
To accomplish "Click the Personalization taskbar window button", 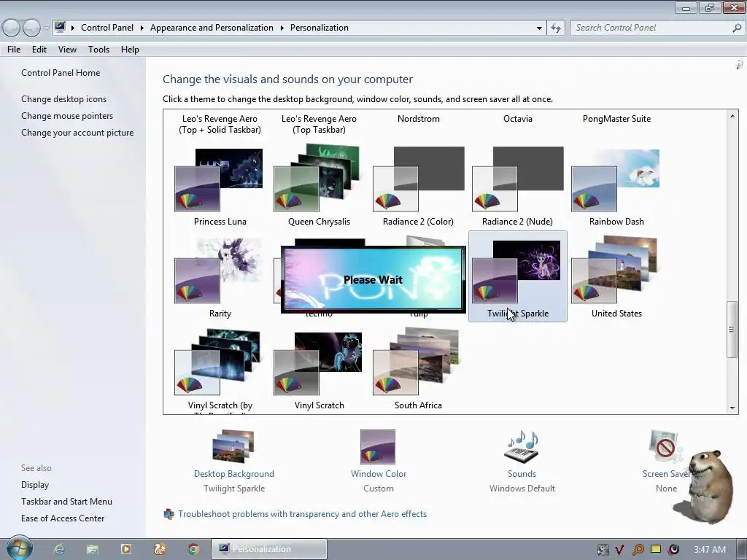I will click(269, 549).
